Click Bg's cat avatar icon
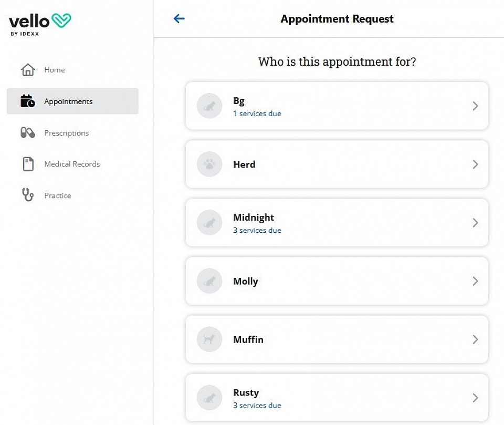The height and width of the screenshot is (425, 504). tap(209, 106)
